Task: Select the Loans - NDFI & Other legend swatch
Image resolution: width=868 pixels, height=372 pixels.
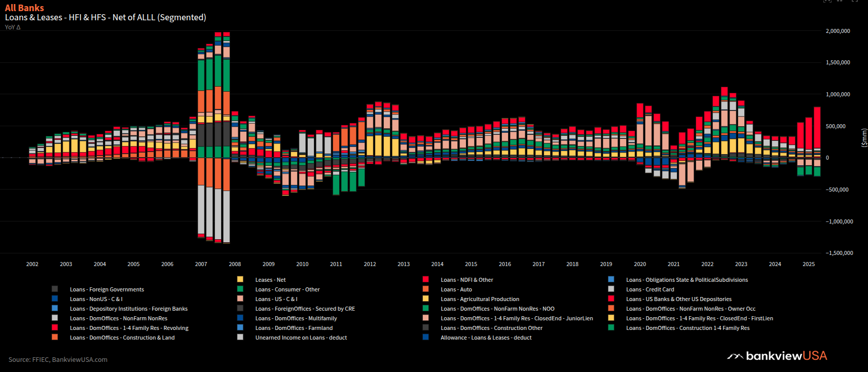Action: (426, 279)
